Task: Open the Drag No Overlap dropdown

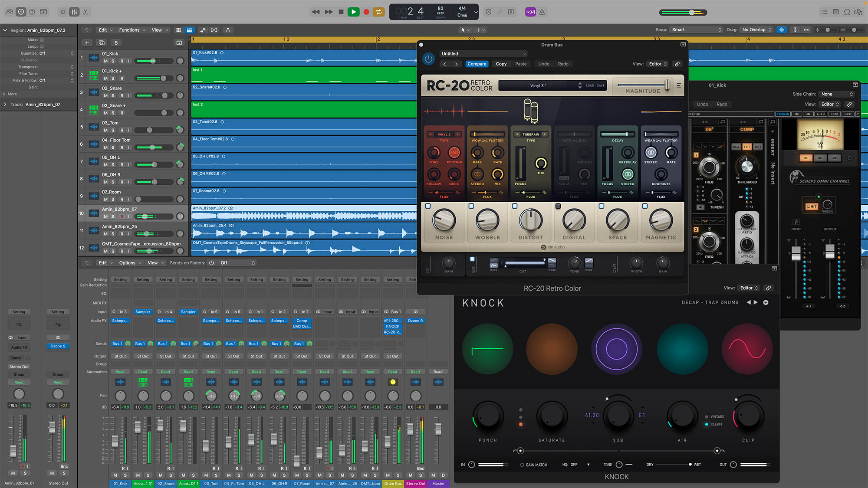Action: pos(757,30)
